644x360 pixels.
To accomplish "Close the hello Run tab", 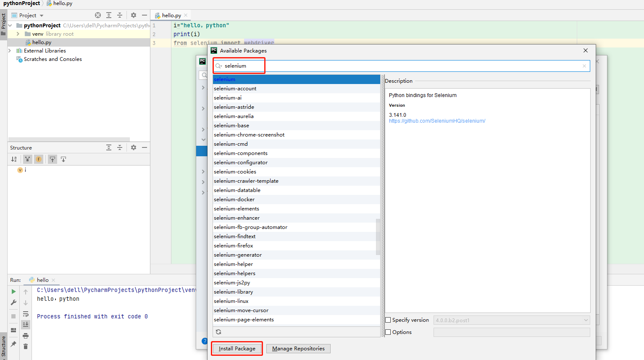I will (53, 280).
